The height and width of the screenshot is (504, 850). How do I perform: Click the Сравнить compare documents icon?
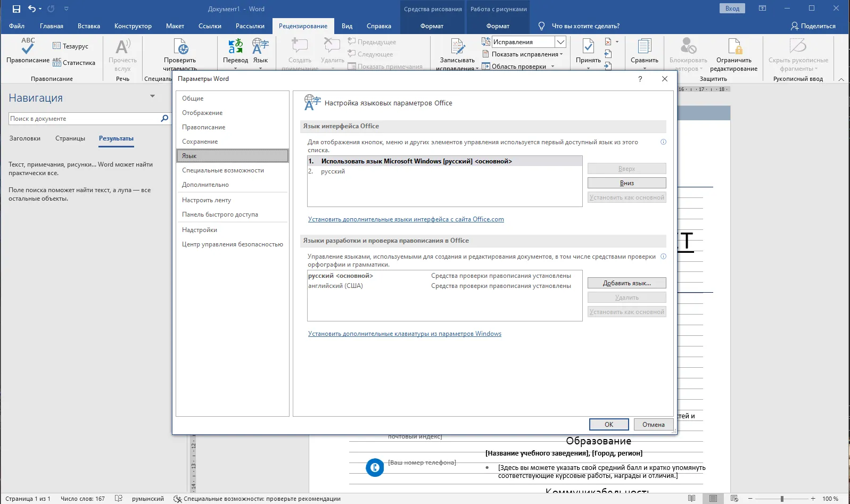click(644, 48)
